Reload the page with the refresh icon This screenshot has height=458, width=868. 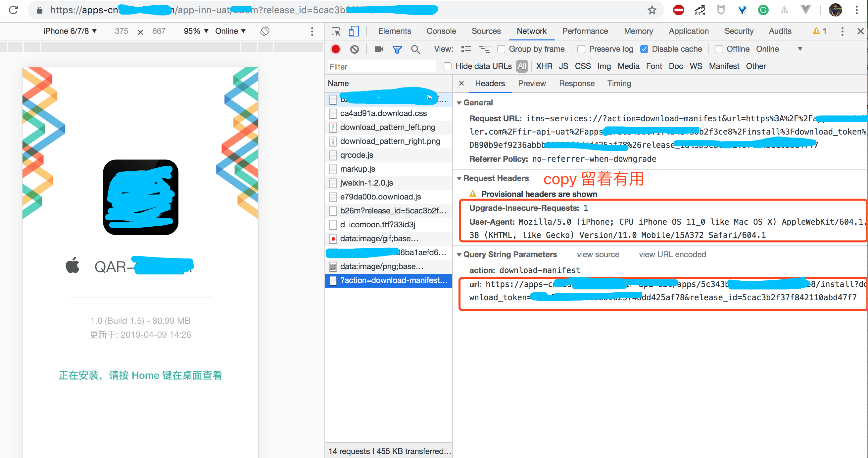[14, 10]
